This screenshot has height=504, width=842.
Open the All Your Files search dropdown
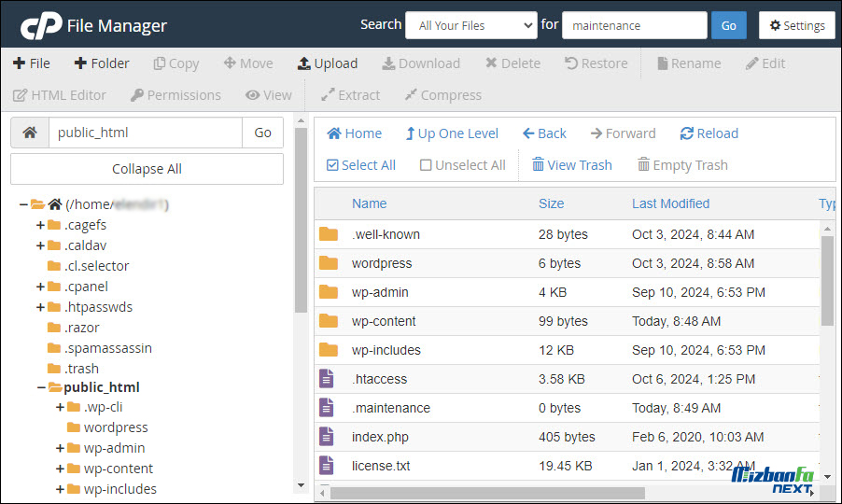tap(470, 25)
